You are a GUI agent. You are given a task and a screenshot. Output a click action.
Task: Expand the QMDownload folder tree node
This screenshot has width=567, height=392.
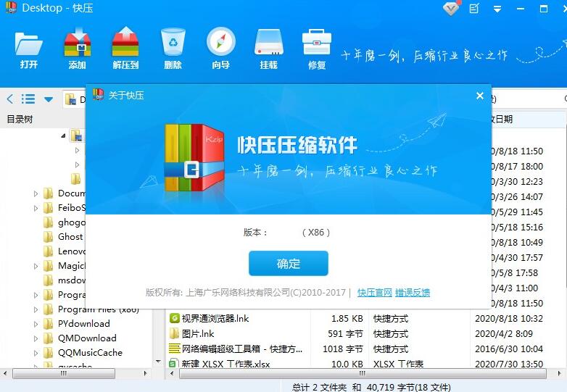click(36, 338)
